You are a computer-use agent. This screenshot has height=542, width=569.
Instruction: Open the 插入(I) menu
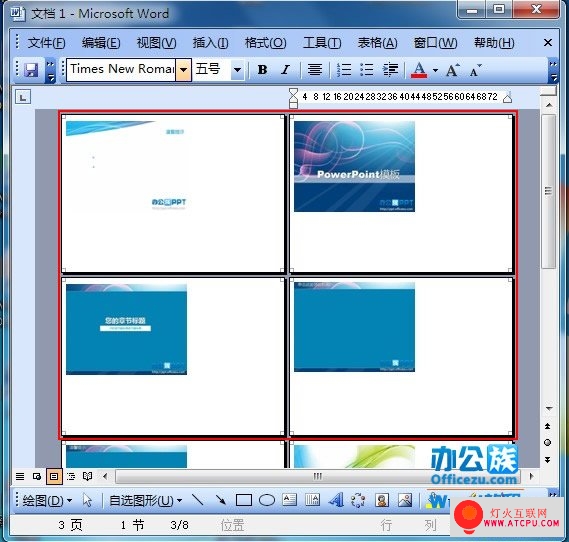click(210, 43)
